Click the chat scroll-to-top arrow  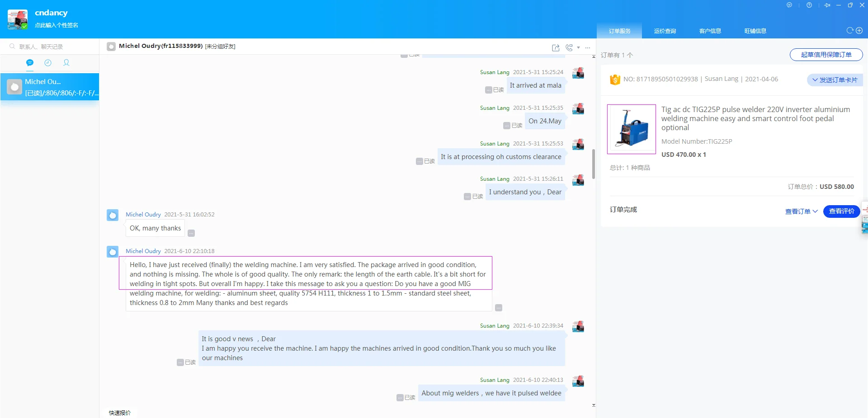tap(594, 57)
